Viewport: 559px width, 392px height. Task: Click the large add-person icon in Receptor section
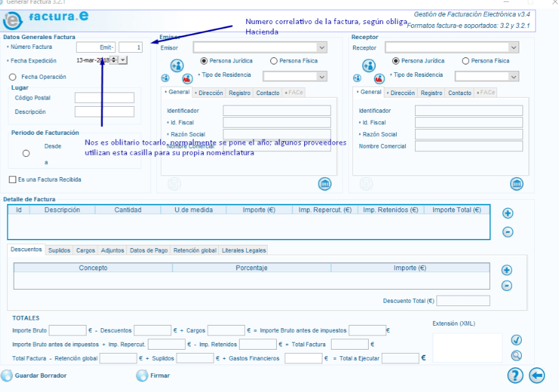coord(369,66)
